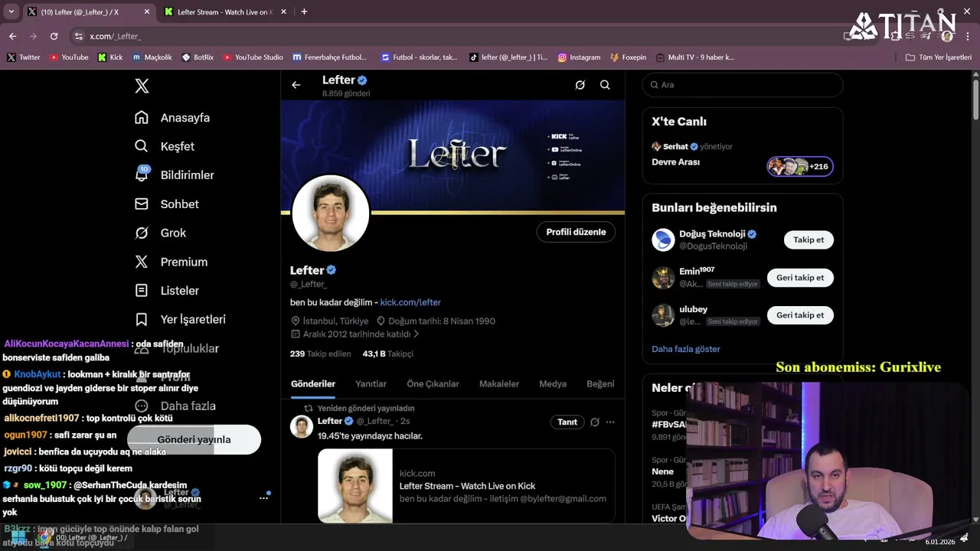The image size is (980, 551).
Task: Open tab search dropdown arrow
Action: click(11, 12)
